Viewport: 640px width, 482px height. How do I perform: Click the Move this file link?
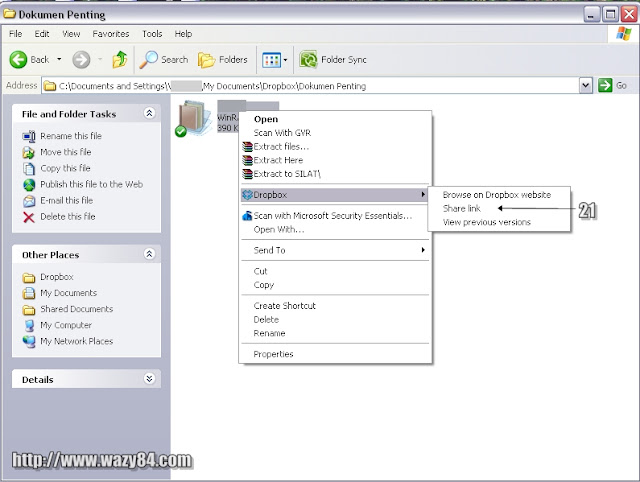pyautogui.click(x=66, y=152)
